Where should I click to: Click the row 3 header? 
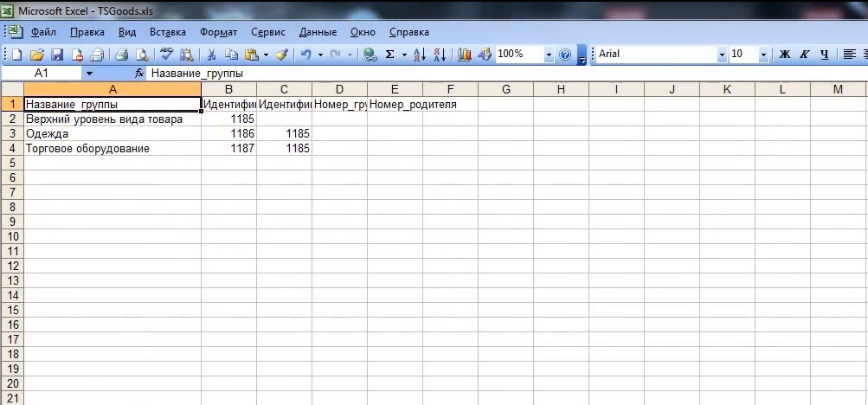[12, 134]
